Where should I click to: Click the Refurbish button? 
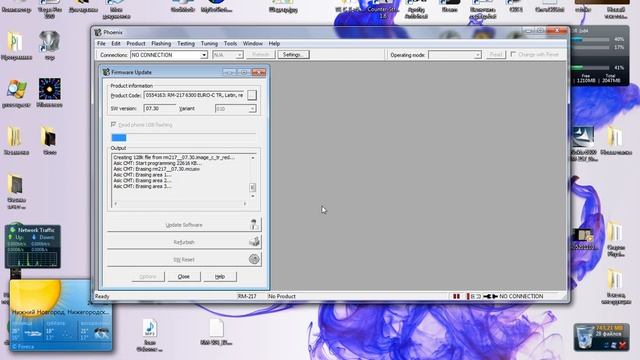pyautogui.click(x=184, y=242)
